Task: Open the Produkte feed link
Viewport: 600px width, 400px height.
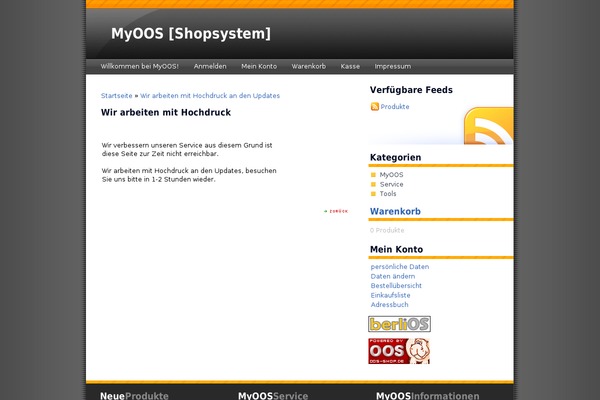Action: [x=395, y=107]
